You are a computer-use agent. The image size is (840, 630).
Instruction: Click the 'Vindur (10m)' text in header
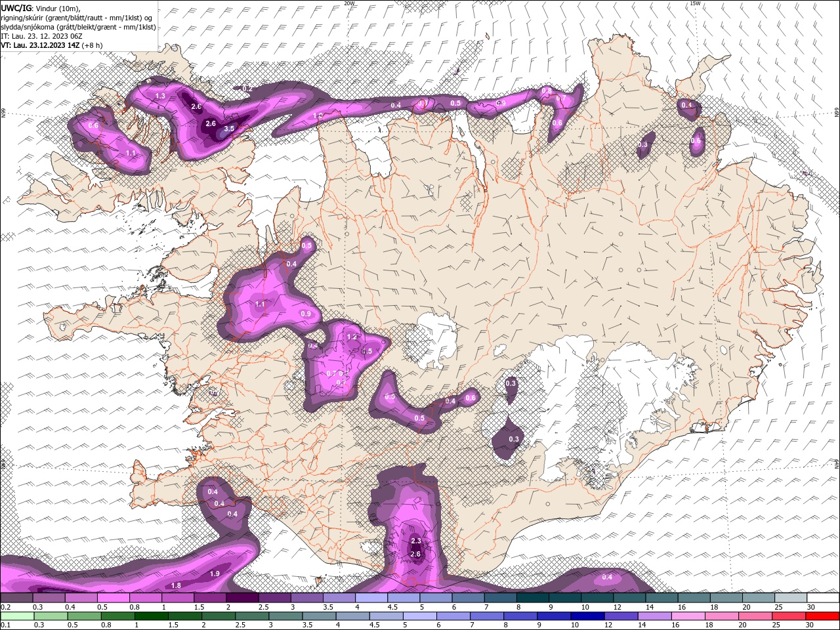(x=58, y=7)
